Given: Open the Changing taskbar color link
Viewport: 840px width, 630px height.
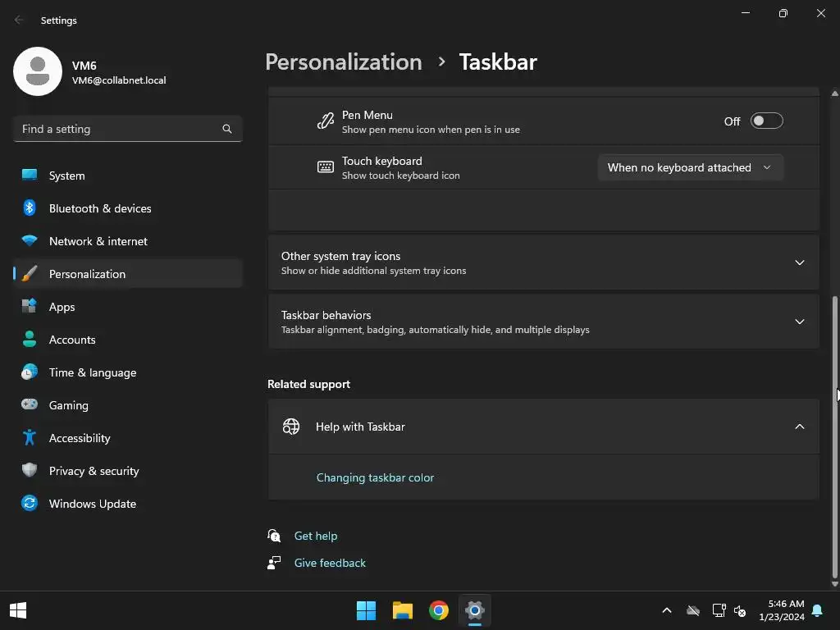Looking at the screenshot, I should pyautogui.click(x=375, y=477).
